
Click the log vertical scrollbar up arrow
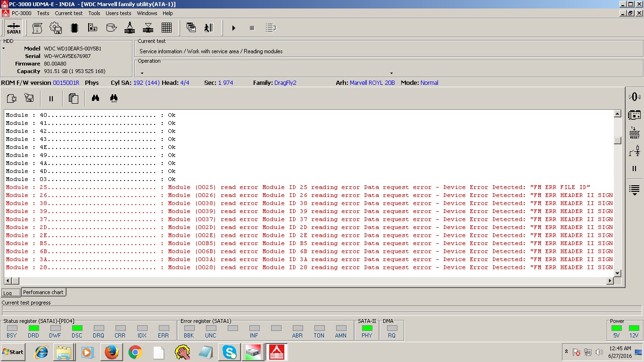pos(618,114)
